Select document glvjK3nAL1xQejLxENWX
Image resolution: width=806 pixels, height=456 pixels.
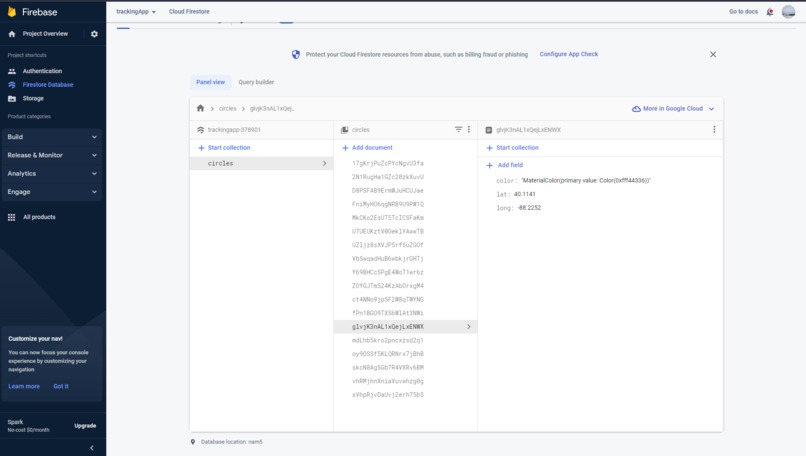click(405, 327)
